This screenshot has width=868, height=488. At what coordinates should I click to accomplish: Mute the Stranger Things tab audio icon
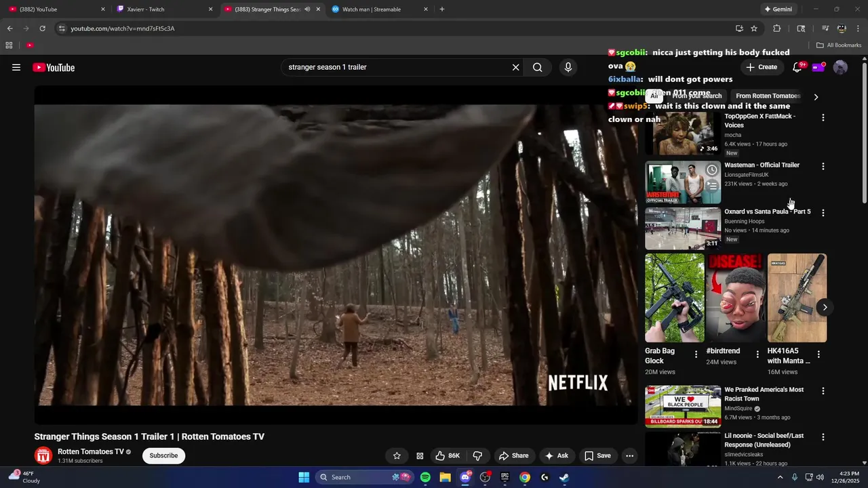tap(307, 9)
